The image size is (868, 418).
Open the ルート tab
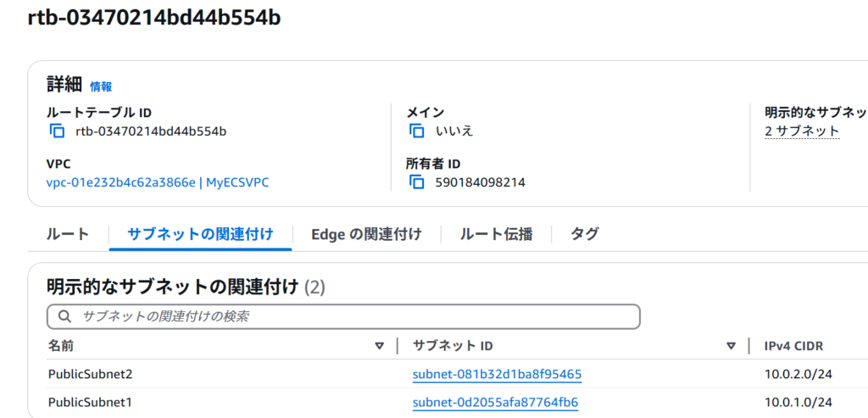pos(68,234)
